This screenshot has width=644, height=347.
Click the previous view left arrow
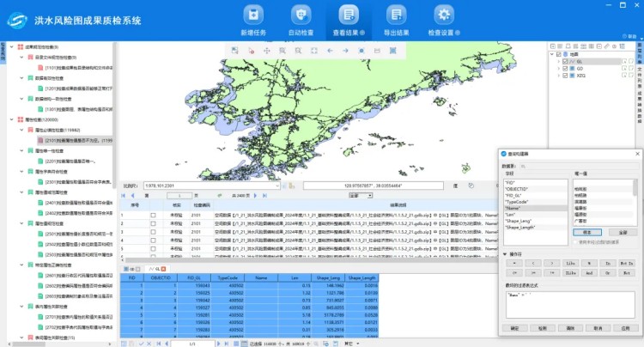tap(330, 52)
